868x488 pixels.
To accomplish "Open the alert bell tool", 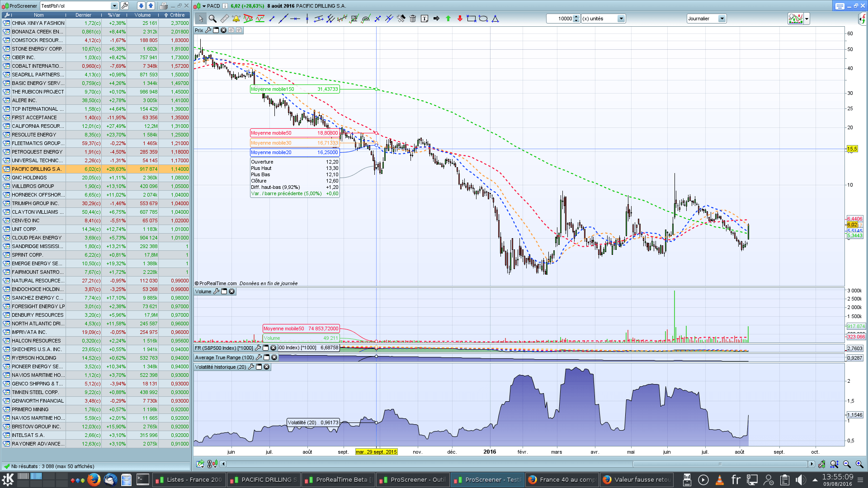I will pos(236,19).
